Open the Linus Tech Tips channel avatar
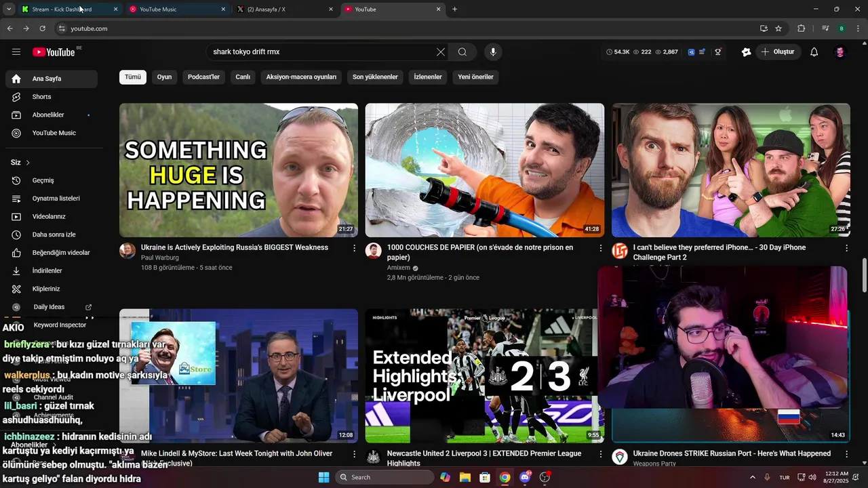Image resolution: width=868 pixels, height=488 pixels. (620, 251)
